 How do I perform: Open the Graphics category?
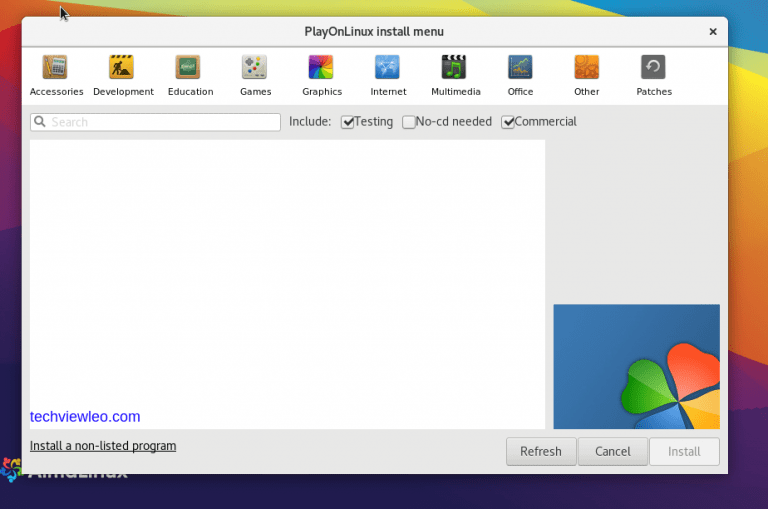tap(321, 75)
